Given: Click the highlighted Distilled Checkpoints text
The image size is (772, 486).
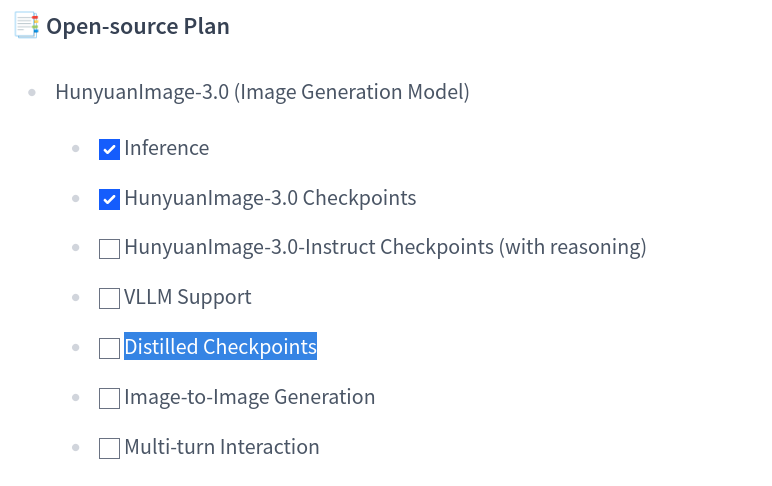Looking at the screenshot, I should coord(220,347).
